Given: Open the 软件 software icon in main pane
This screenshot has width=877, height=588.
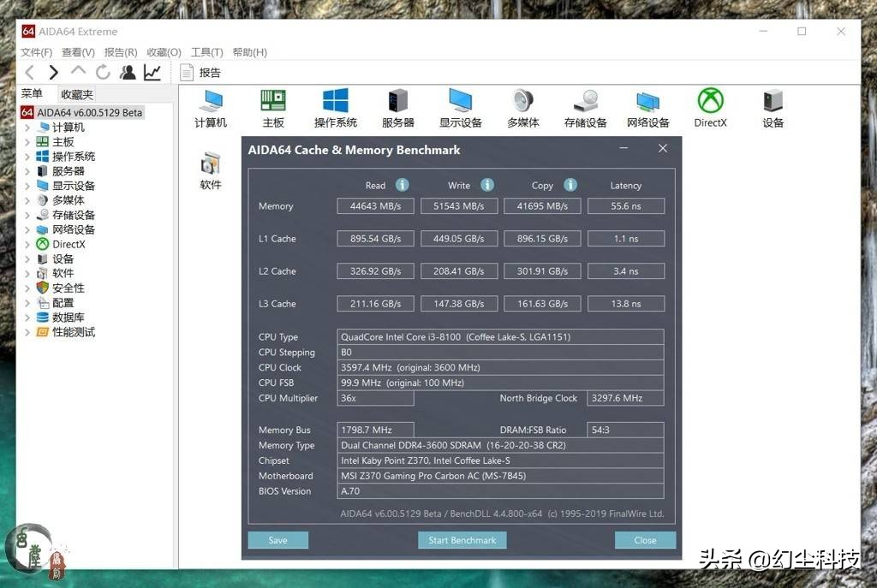Looking at the screenshot, I should click(211, 171).
